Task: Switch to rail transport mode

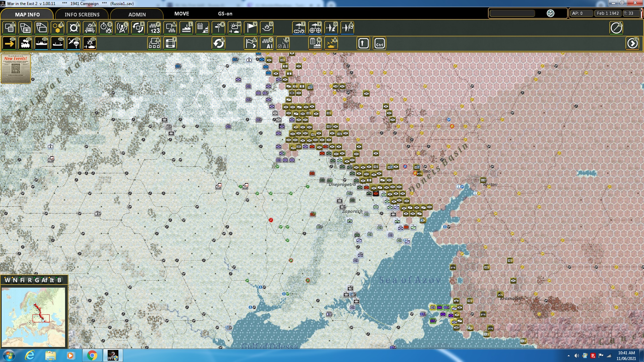Action: 25,43
